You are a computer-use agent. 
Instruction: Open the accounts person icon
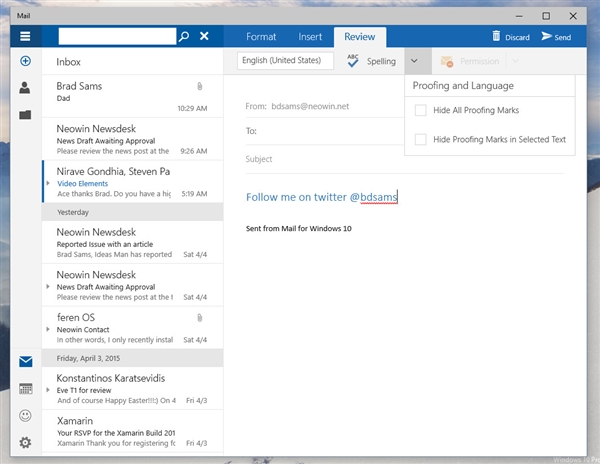click(x=24, y=88)
